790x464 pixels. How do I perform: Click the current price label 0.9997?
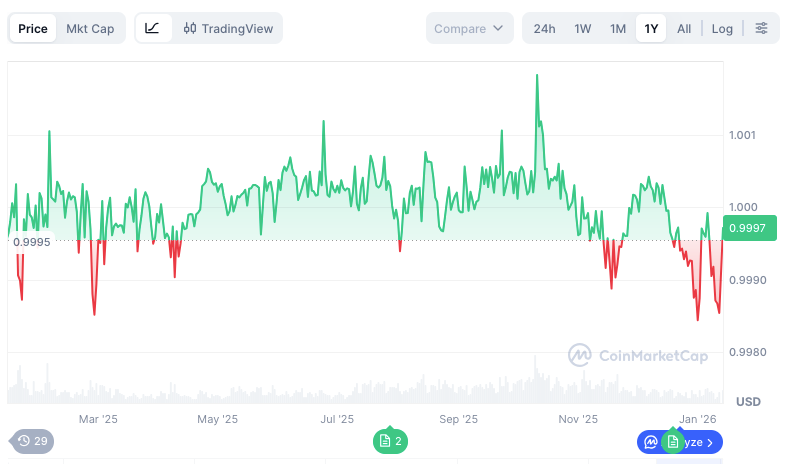coord(748,228)
